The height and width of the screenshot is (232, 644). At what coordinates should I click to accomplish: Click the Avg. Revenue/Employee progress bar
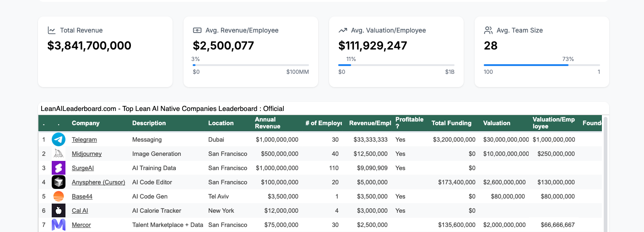tap(251, 65)
